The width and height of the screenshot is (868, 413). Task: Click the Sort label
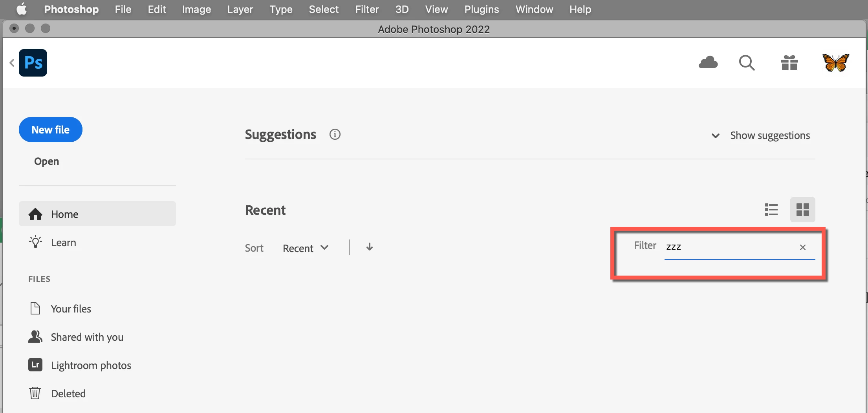pyautogui.click(x=254, y=248)
